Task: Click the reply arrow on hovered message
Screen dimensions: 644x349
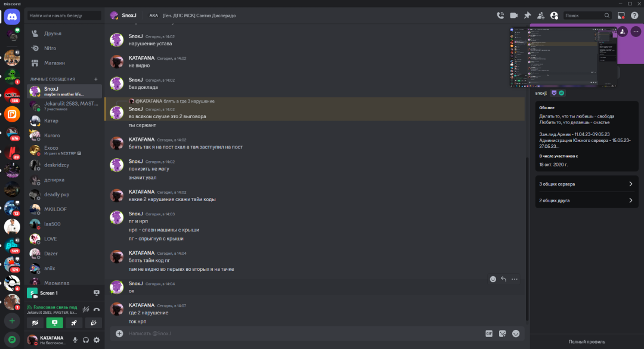Action: coord(503,279)
